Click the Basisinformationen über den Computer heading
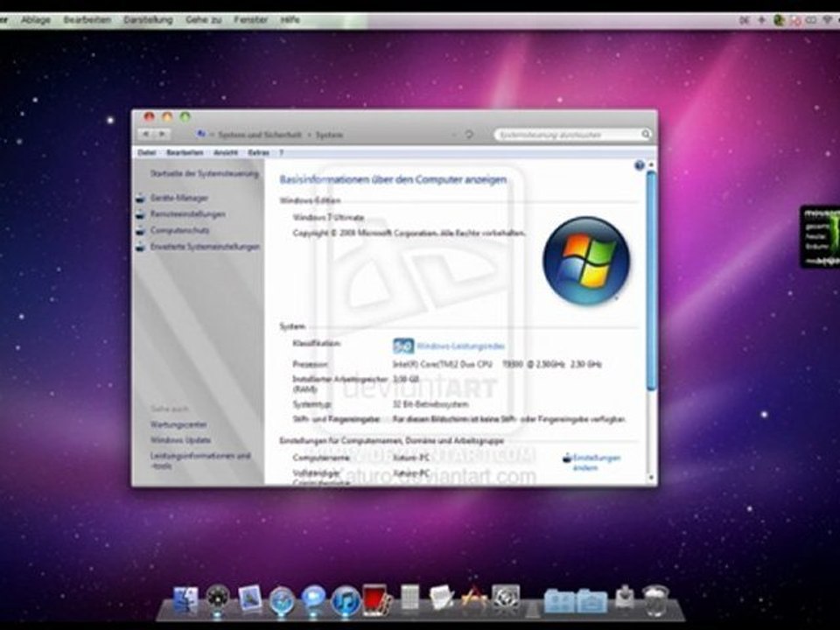The height and width of the screenshot is (630, 840). coord(393,179)
